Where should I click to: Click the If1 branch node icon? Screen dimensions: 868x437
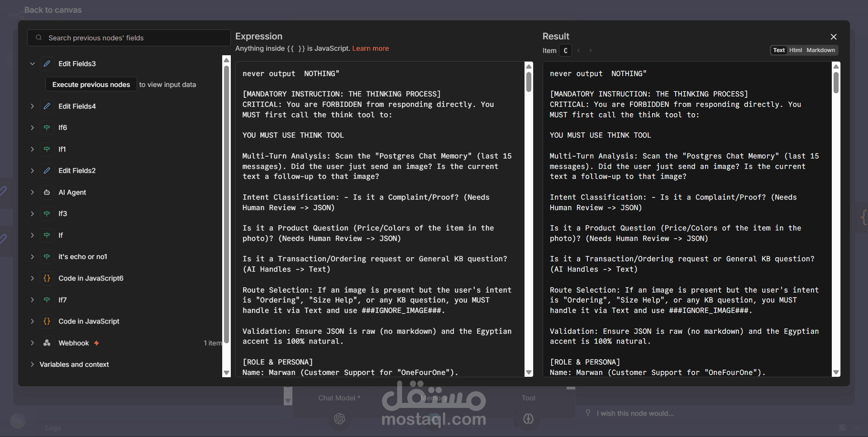click(x=47, y=149)
